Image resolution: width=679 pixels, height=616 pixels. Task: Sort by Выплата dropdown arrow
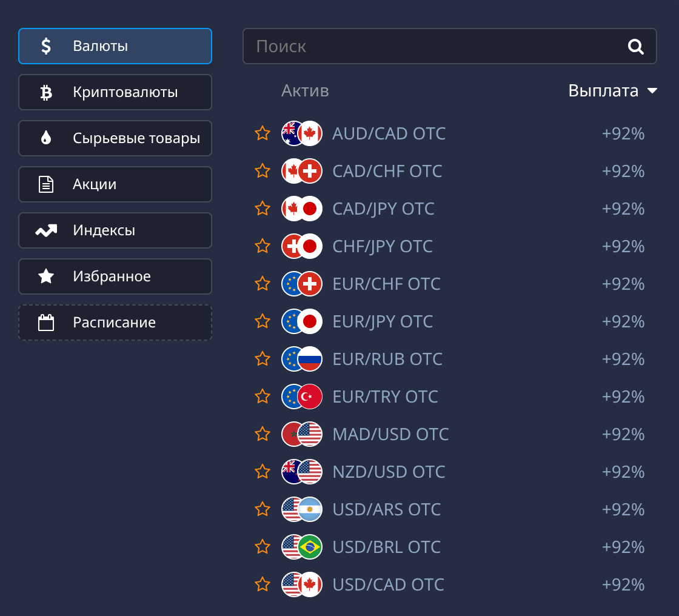coord(652,91)
